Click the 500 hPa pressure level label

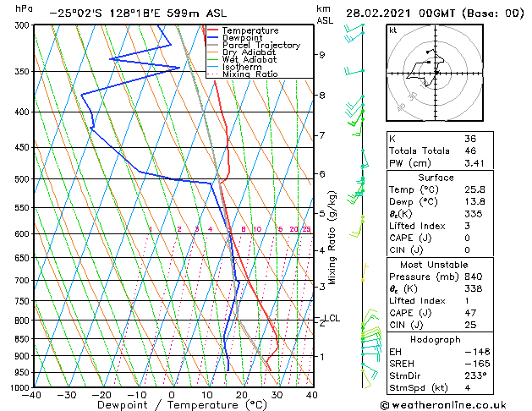click(23, 179)
